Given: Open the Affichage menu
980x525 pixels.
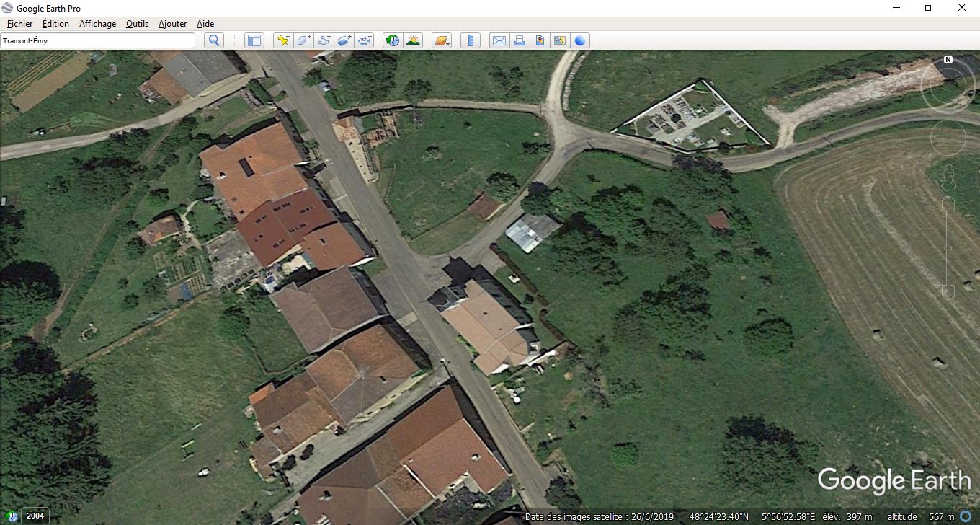Looking at the screenshot, I should 97,24.
